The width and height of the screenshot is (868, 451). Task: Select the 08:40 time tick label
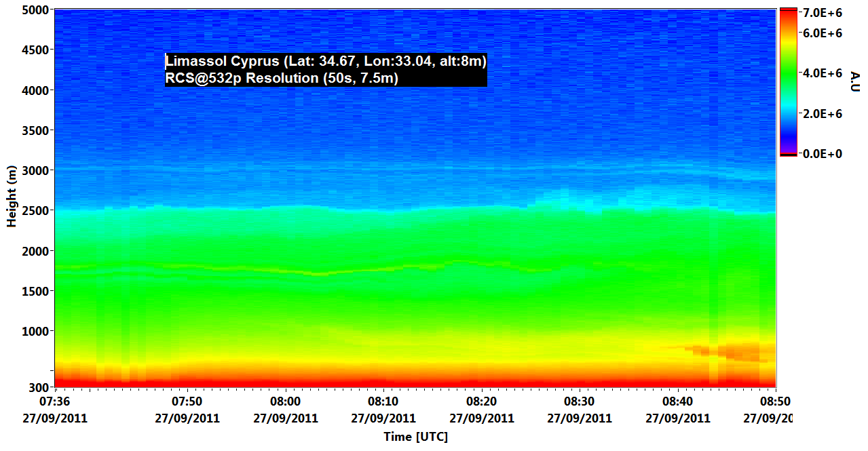[677, 401]
